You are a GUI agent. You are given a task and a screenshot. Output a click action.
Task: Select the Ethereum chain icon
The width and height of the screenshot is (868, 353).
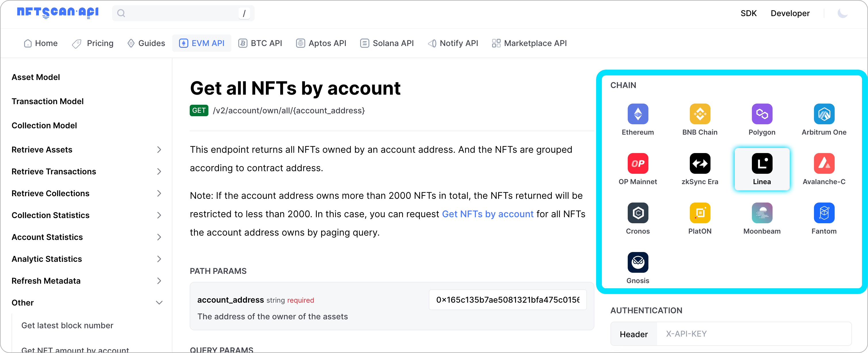tap(637, 114)
